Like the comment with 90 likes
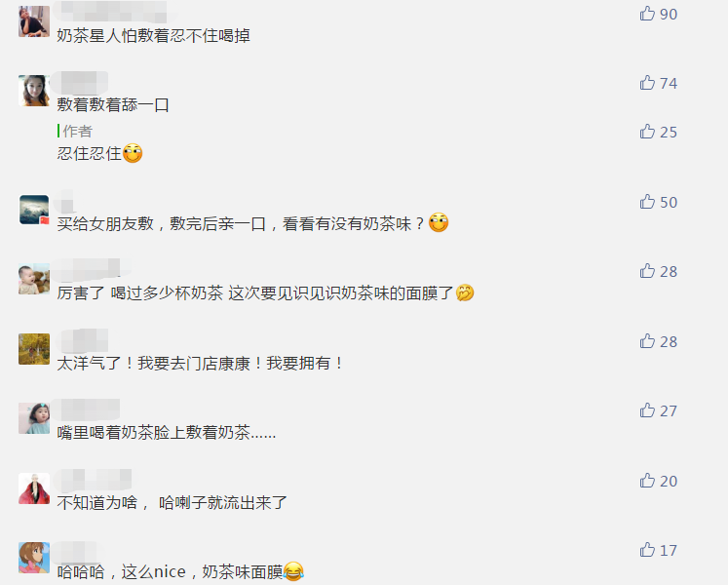 coord(647,14)
